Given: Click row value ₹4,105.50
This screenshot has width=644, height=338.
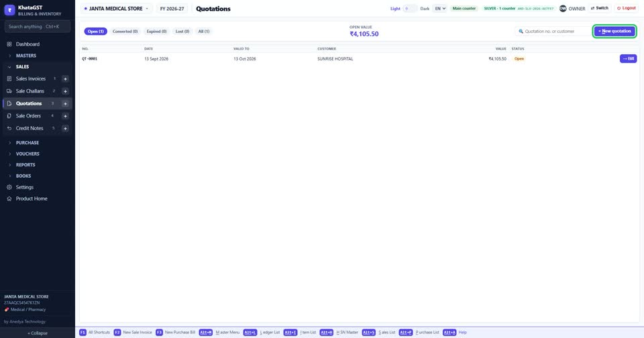Looking at the screenshot, I should pyautogui.click(x=497, y=59).
